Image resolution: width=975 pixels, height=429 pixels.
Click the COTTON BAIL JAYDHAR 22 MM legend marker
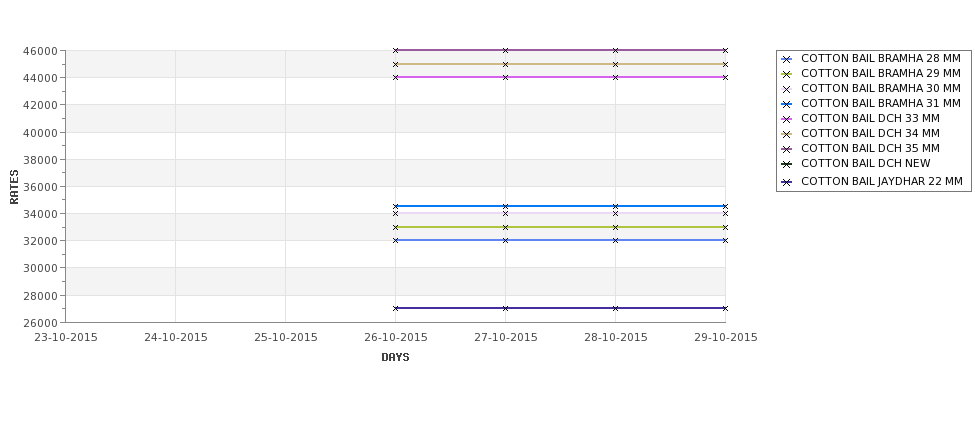click(787, 182)
